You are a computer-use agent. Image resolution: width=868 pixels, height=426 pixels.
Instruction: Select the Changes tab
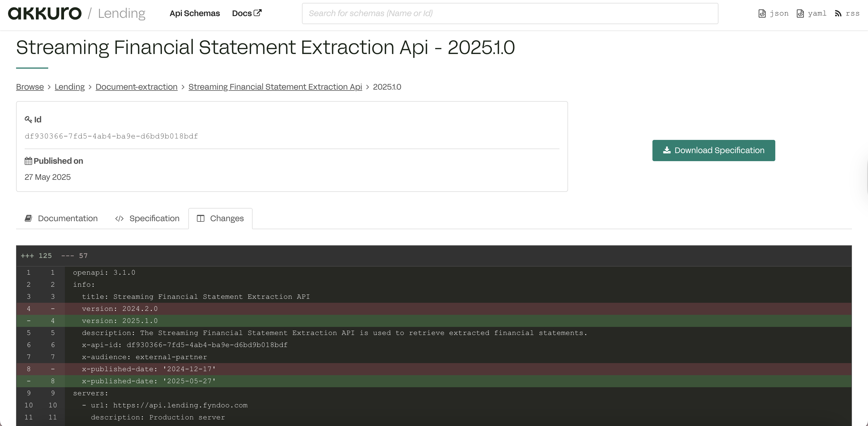pyautogui.click(x=220, y=219)
